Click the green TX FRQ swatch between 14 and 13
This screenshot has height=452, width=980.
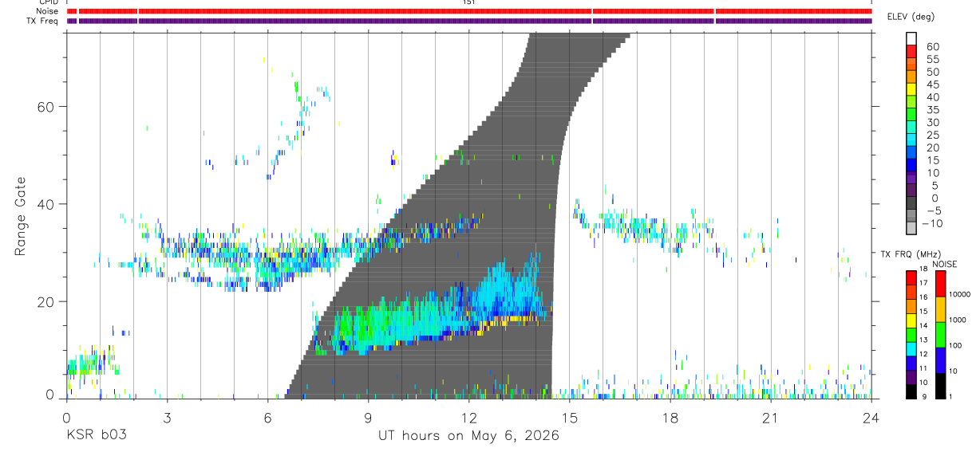tap(911, 334)
